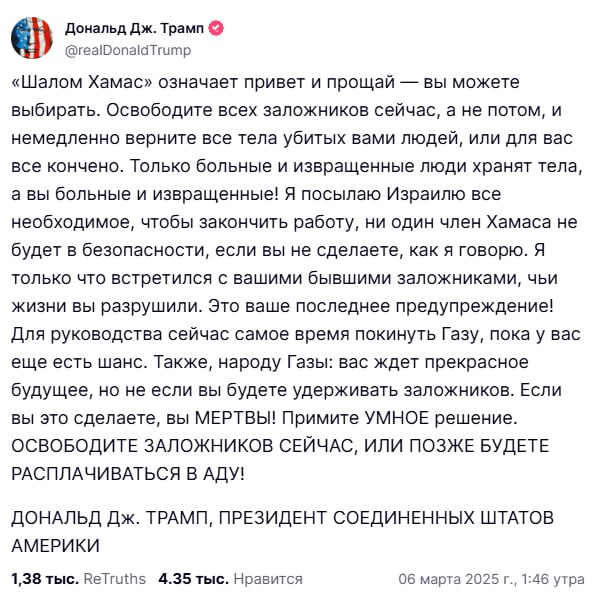The image size is (598, 599).
Task: Click the pink verified checkmark badge
Action: [x=216, y=28]
